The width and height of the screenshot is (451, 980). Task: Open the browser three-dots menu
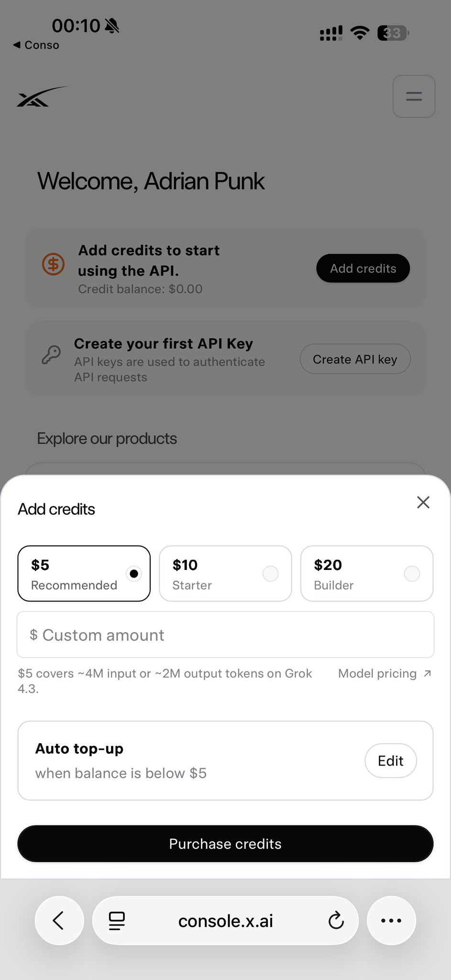pos(391,920)
